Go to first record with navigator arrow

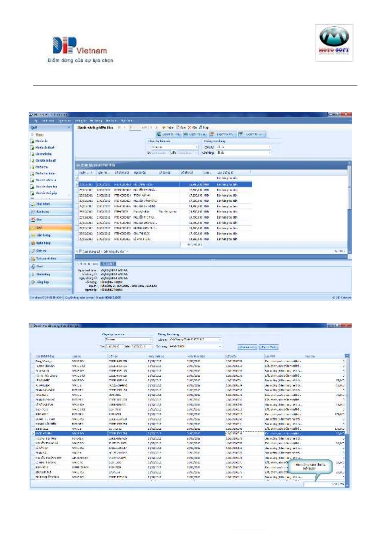119,127
